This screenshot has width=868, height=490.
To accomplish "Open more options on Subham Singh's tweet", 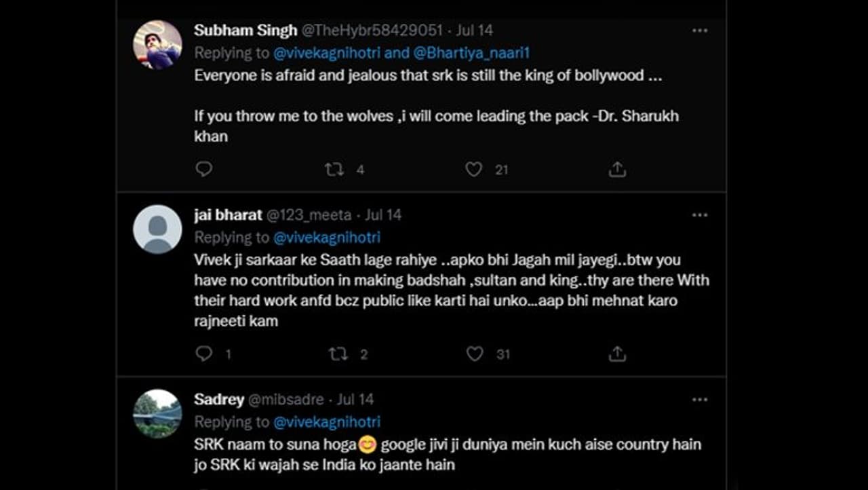I will click(x=699, y=31).
